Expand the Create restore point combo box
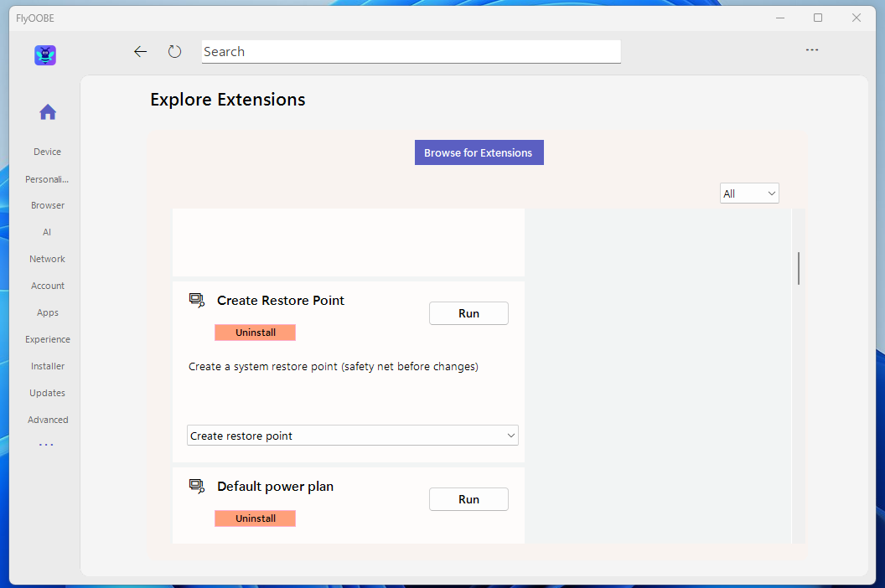This screenshot has width=885, height=588. pyautogui.click(x=352, y=436)
